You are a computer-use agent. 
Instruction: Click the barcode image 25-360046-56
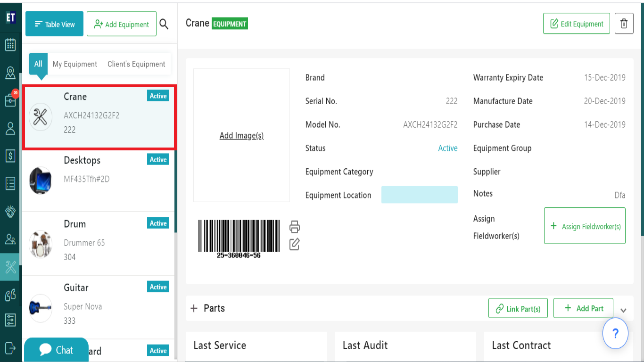coord(239,239)
